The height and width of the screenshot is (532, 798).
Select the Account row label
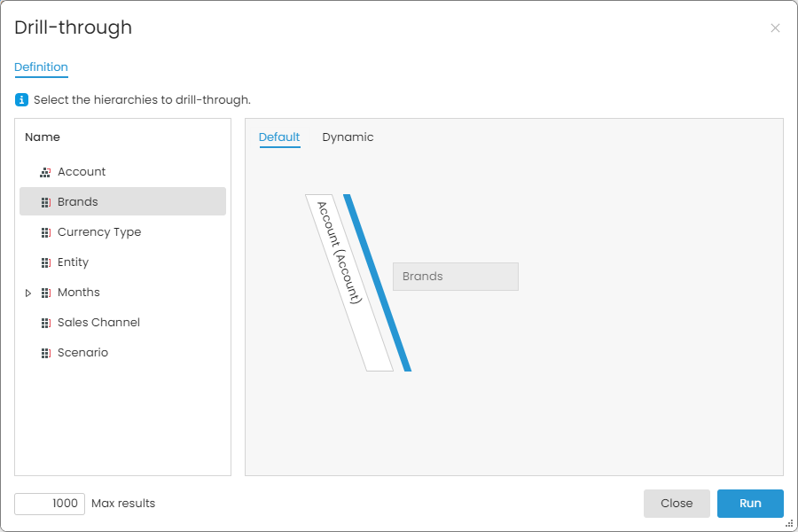pos(82,172)
